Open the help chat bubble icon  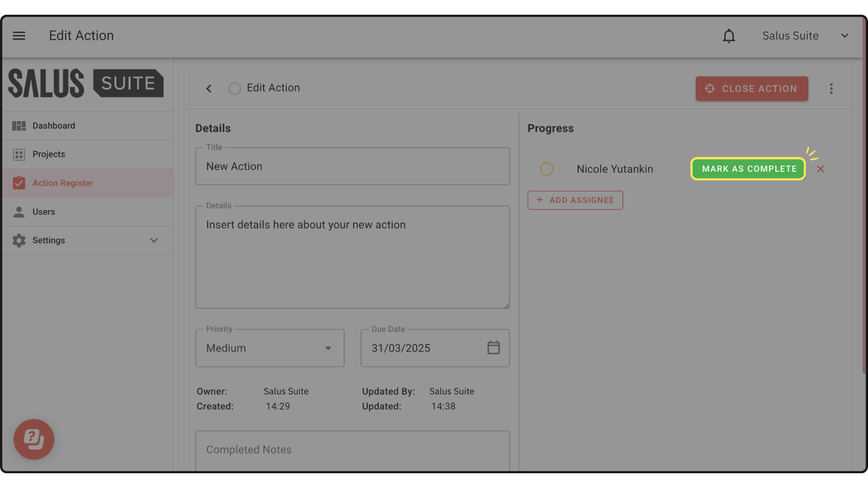click(x=34, y=439)
